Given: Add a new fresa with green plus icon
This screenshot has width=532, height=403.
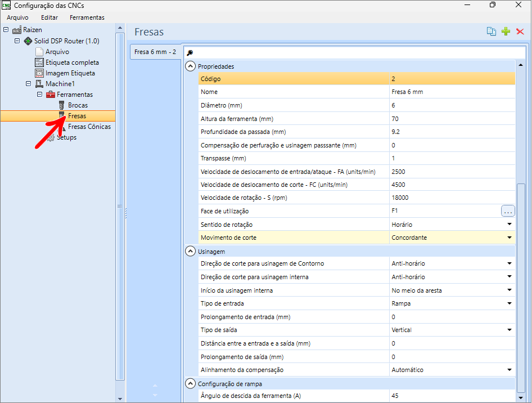Looking at the screenshot, I should (x=506, y=32).
